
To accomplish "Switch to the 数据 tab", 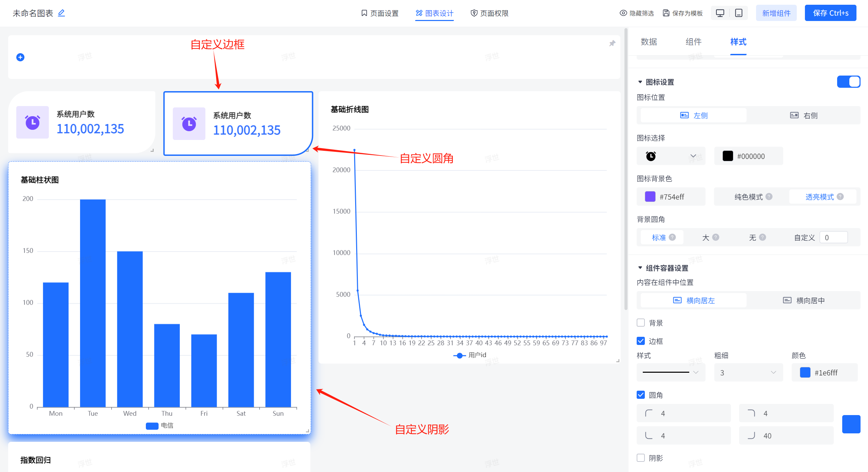I will [649, 42].
